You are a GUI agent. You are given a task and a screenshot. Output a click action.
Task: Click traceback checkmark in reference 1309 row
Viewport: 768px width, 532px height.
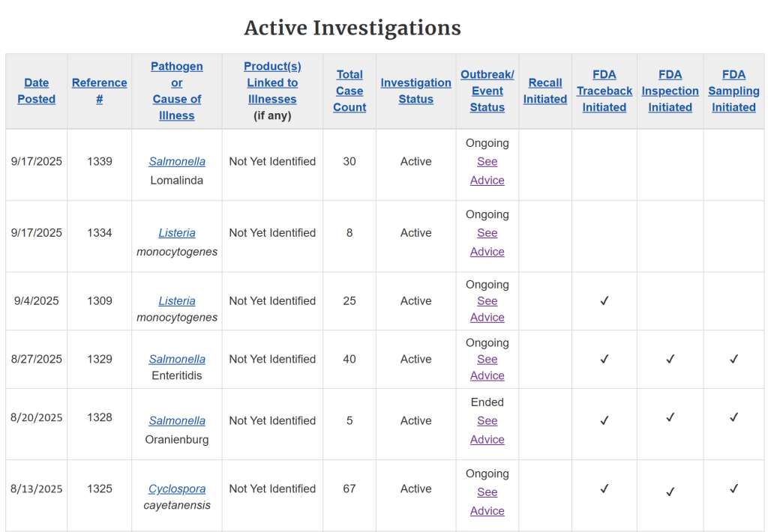point(604,301)
